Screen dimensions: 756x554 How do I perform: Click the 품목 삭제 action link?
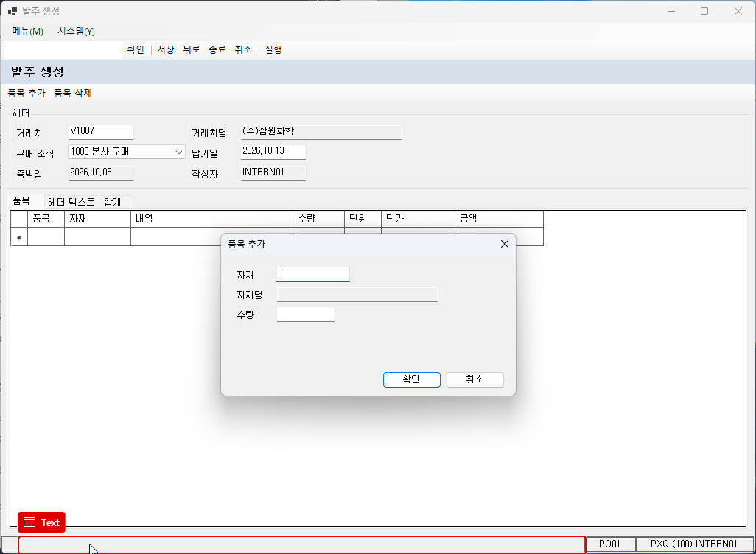tap(73, 93)
